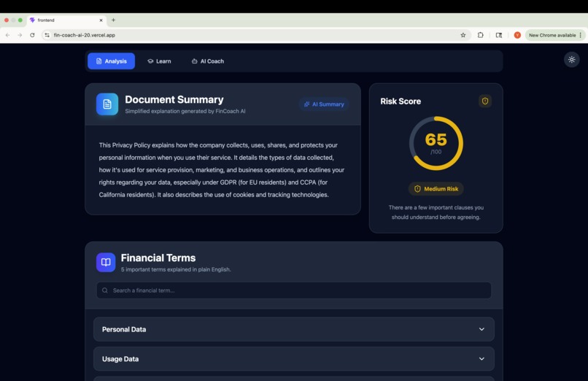
Task: Click the Document Summary heading
Action: [x=174, y=100]
